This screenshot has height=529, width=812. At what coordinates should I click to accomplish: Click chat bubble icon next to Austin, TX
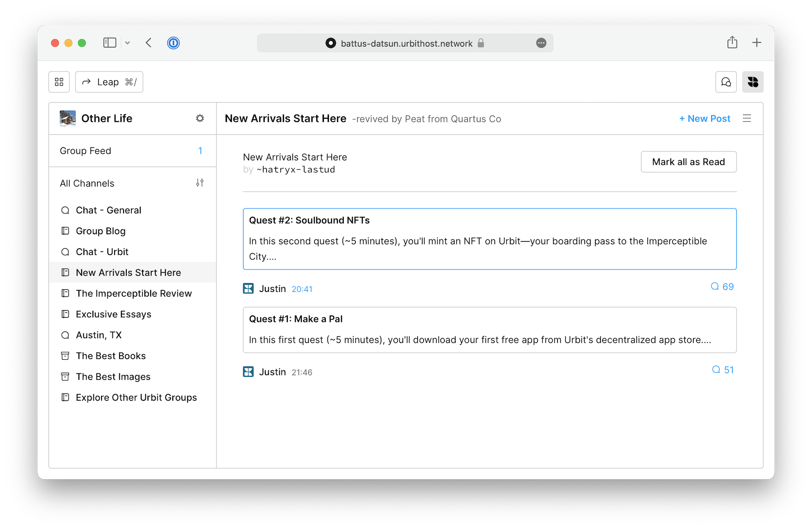[65, 335]
